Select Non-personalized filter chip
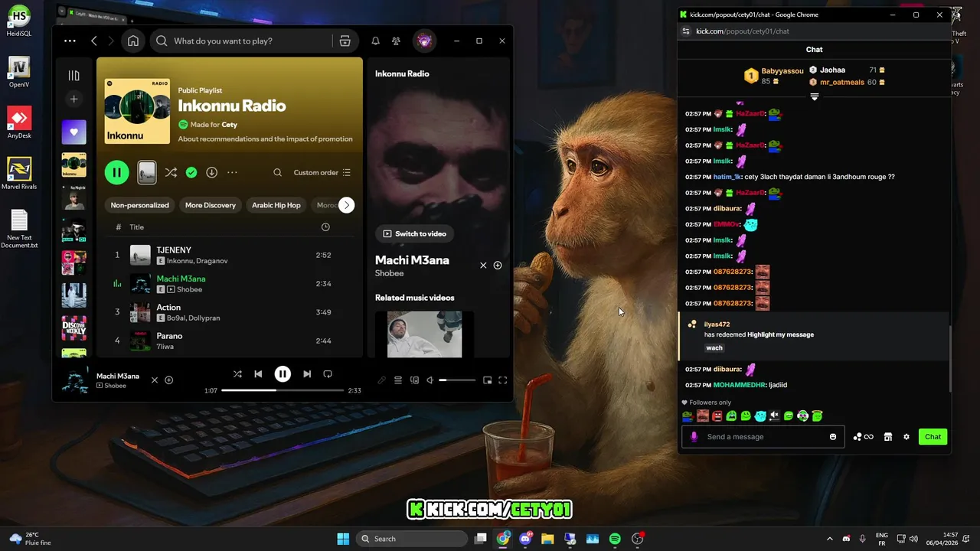This screenshot has height=551, width=980. click(139, 205)
